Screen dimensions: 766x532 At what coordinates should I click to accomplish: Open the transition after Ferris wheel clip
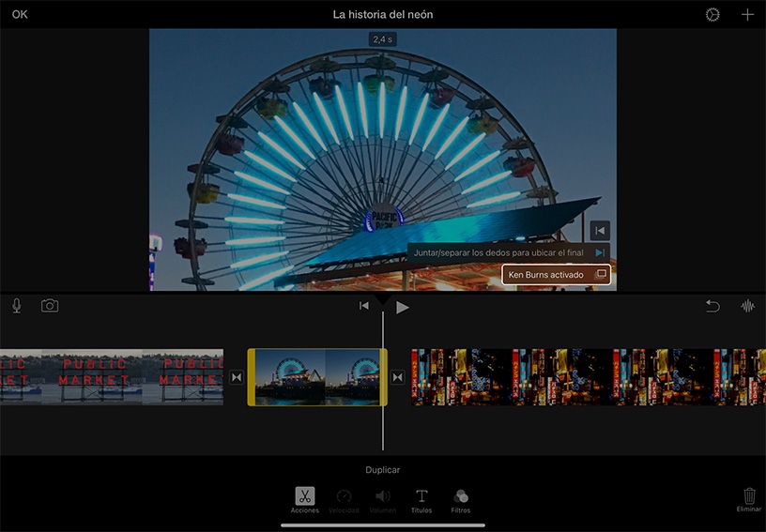(398, 377)
